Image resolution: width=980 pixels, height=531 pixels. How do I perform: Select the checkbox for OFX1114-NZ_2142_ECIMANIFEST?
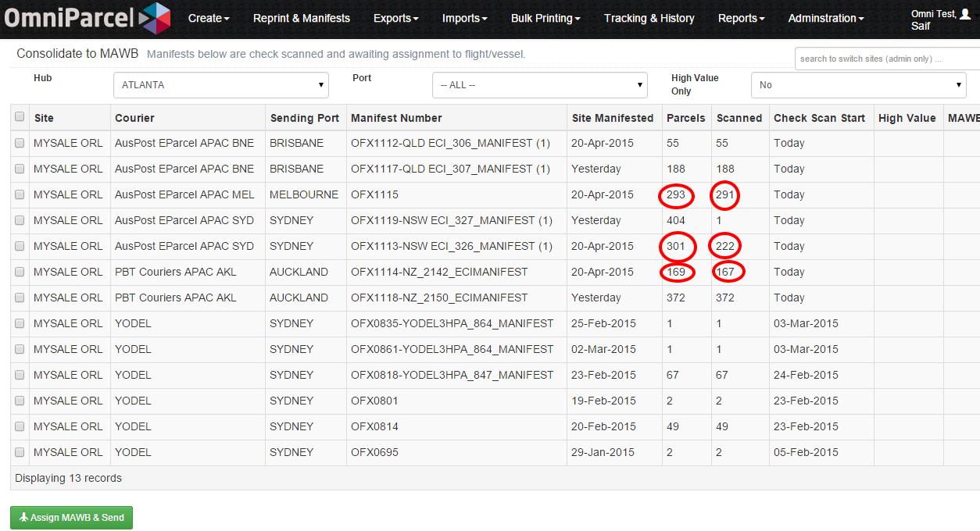click(x=19, y=272)
